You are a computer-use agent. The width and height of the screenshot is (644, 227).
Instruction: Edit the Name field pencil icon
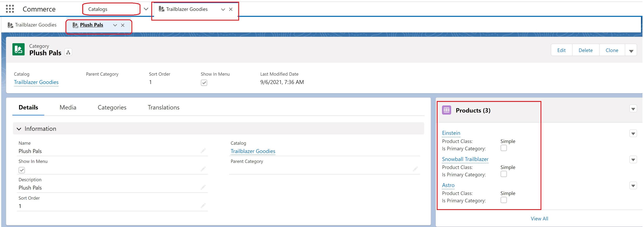[x=203, y=151]
